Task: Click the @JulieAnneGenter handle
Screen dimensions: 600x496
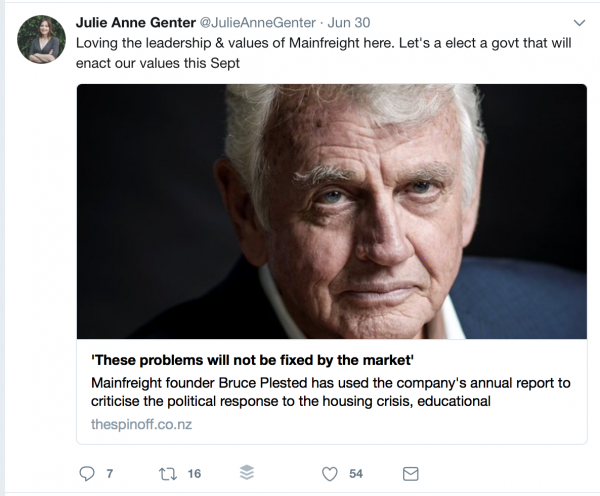Action: pyautogui.click(x=259, y=22)
